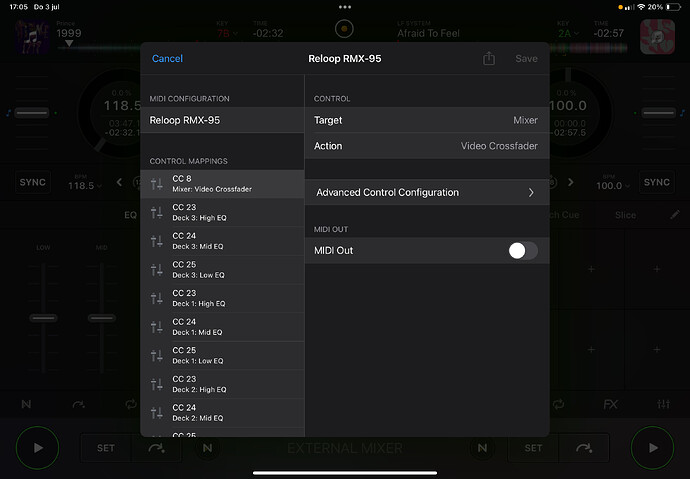This screenshot has width=690, height=479.
Task: Click the fader icon on Deck 1: Mid EQ row
Action: pyautogui.click(x=157, y=327)
